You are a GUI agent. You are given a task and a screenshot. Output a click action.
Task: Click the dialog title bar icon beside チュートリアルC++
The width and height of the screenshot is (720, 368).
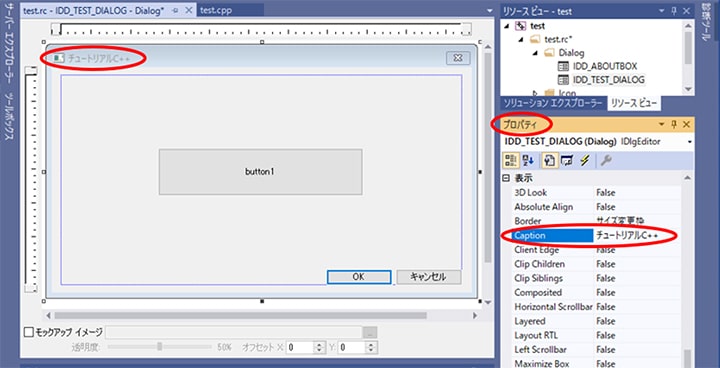click(x=58, y=58)
